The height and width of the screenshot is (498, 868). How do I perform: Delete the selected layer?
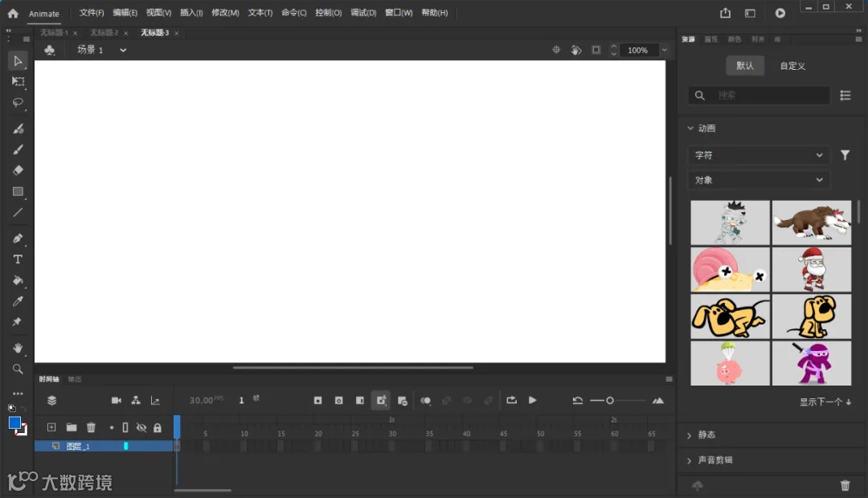(91, 427)
